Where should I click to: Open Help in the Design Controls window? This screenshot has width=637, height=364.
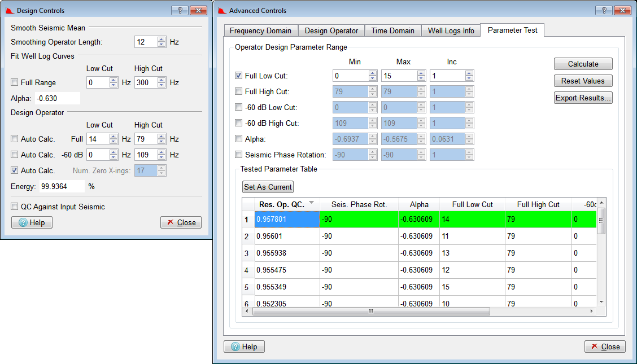[x=32, y=222]
